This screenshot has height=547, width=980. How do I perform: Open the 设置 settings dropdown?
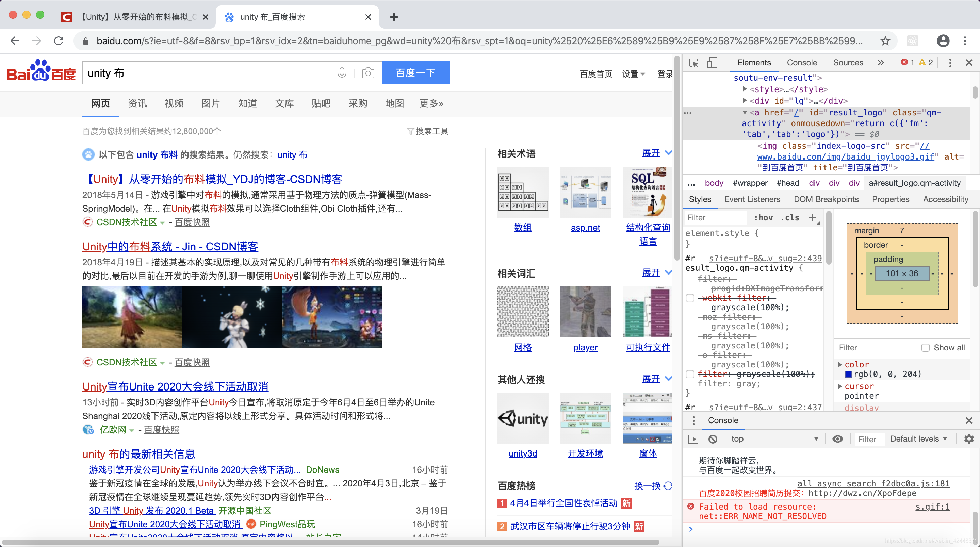coord(633,74)
